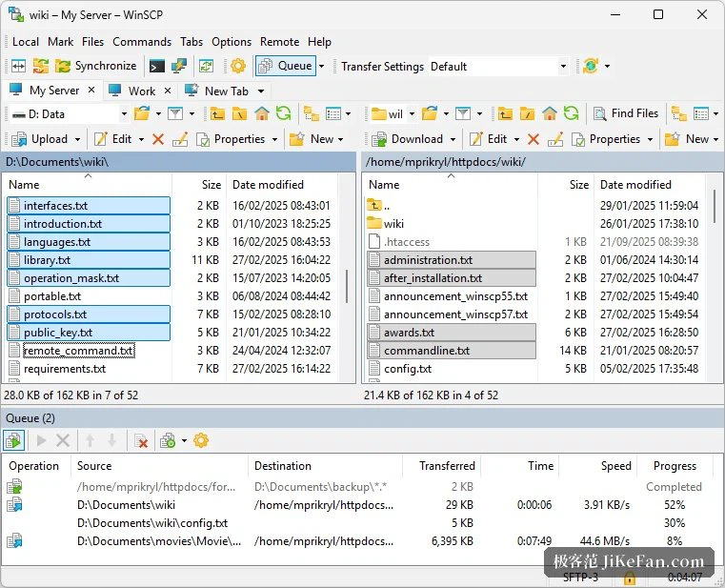The height and width of the screenshot is (588, 725).
Task: Open the Mark menu
Action: pyautogui.click(x=61, y=42)
